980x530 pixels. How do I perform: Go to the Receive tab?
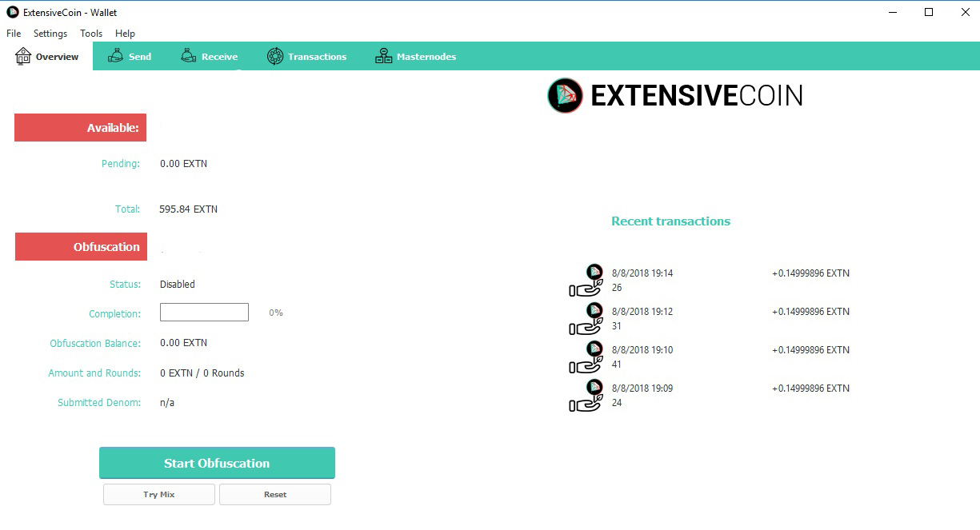click(209, 56)
